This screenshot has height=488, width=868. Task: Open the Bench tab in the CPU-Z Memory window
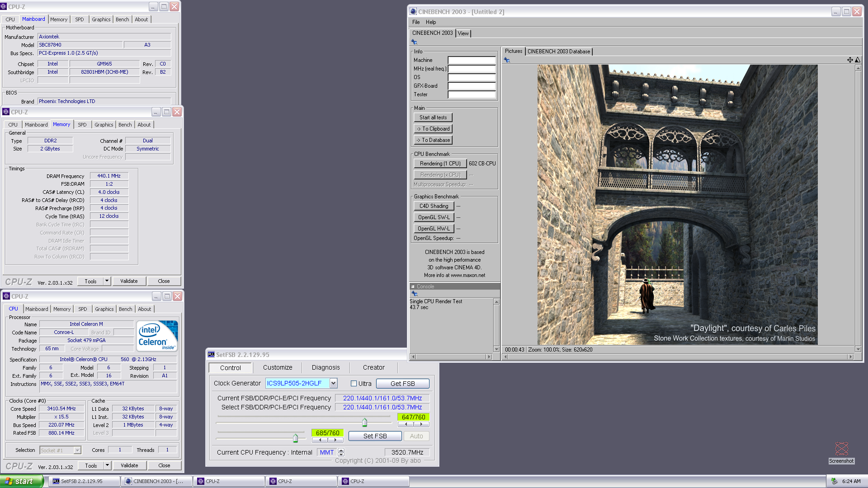pos(125,125)
